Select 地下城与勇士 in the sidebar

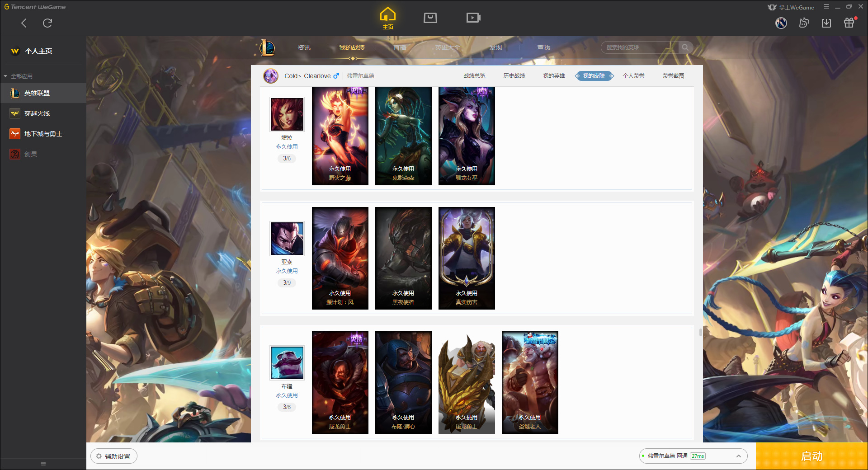click(43, 134)
